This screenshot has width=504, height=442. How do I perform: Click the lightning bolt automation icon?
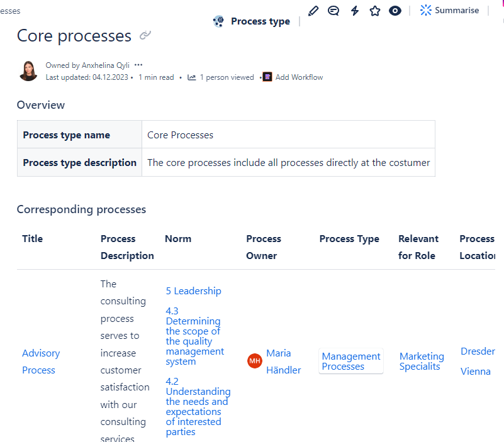pos(354,11)
